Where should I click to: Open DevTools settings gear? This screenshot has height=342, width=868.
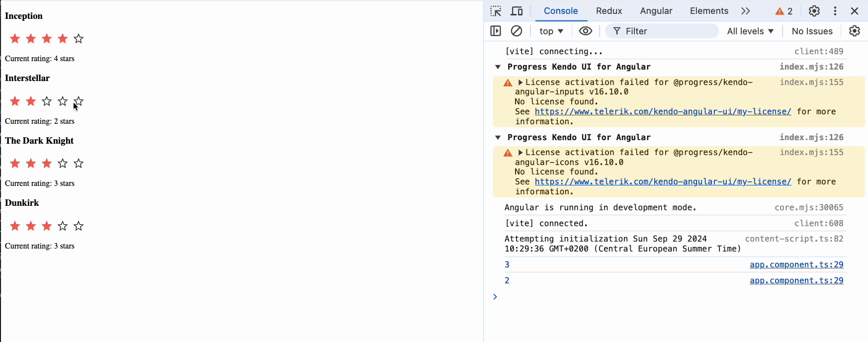[x=814, y=11]
